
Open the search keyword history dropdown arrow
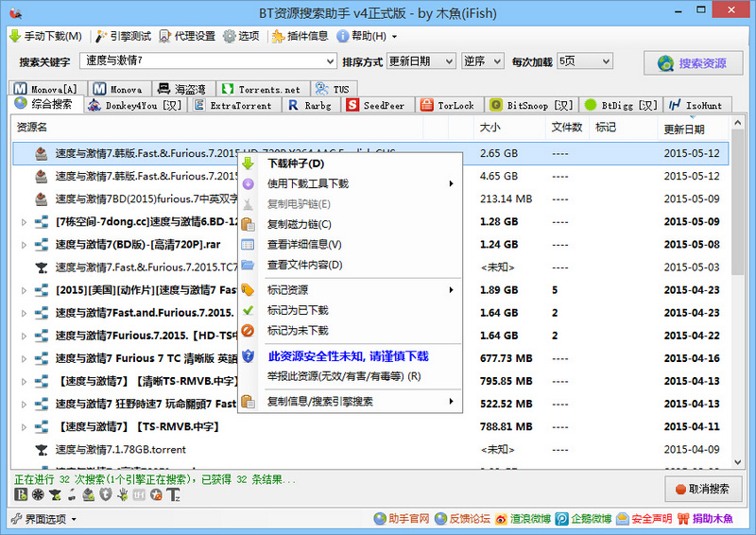pyautogui.click(x=330, y=61)
